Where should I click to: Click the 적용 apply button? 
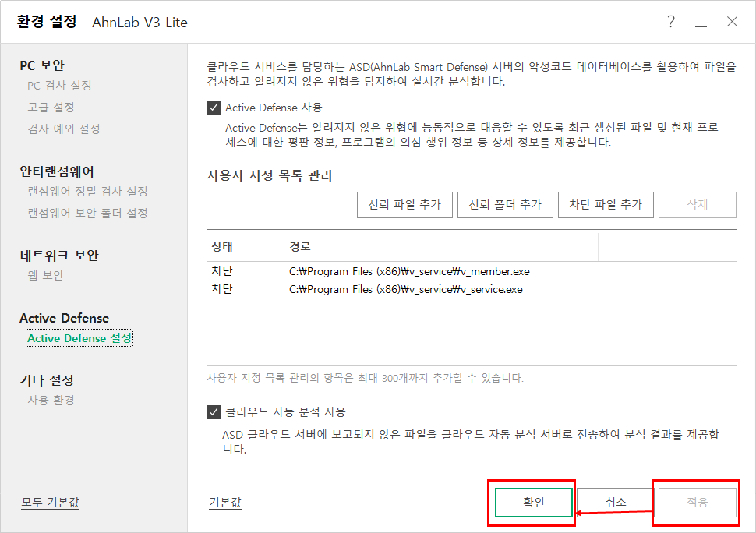[698, 503]
